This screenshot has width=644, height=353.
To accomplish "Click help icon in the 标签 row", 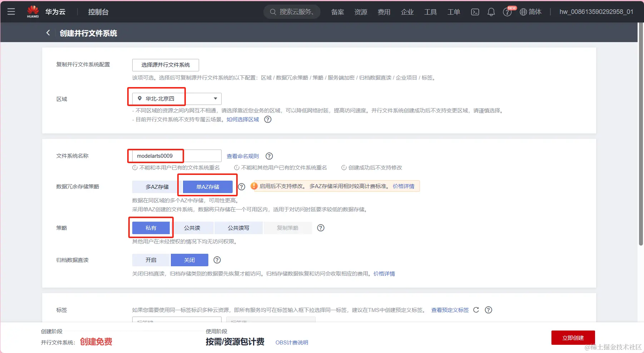I will click(x=489, y=310).
